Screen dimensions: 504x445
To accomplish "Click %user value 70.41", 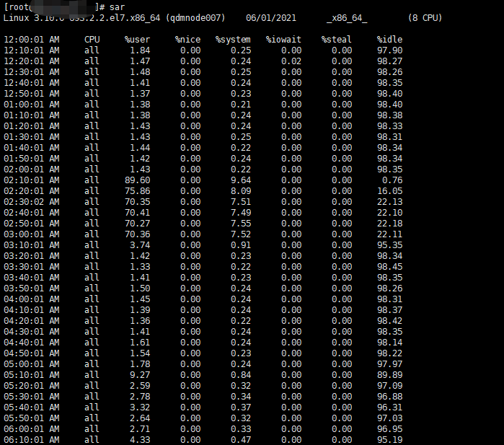I will pos(137,213).
